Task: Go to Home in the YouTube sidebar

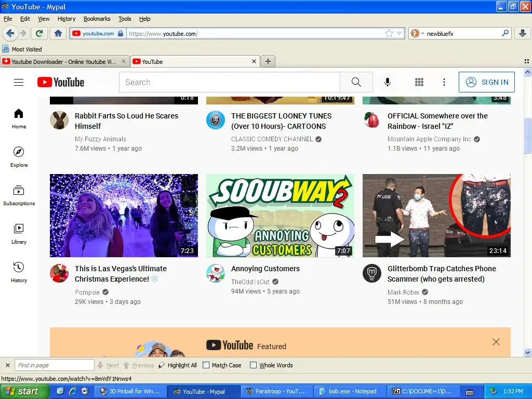Action: pyautogui.click(x=19, y=119)
